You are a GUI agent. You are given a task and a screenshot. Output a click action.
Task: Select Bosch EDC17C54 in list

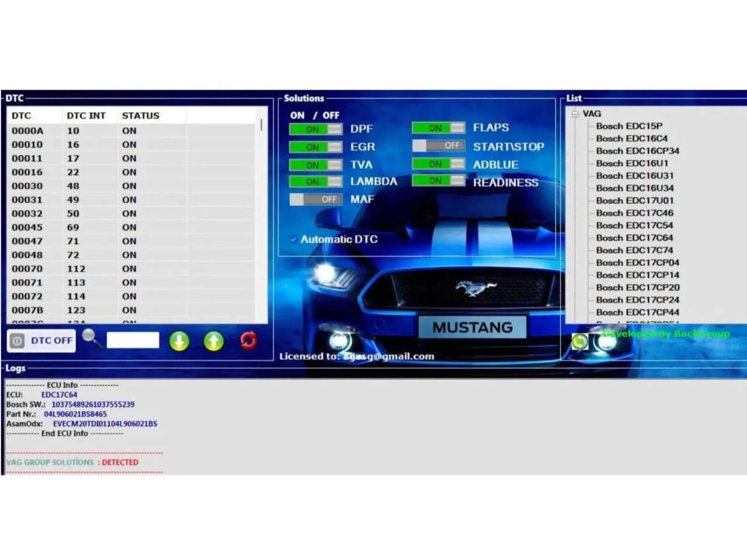point(634,225)
